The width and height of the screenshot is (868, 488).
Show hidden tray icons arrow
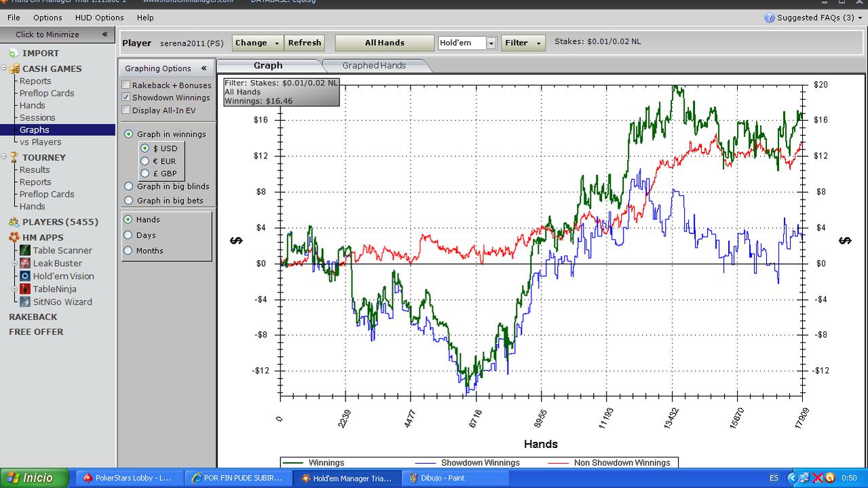(x=791, y=478)
